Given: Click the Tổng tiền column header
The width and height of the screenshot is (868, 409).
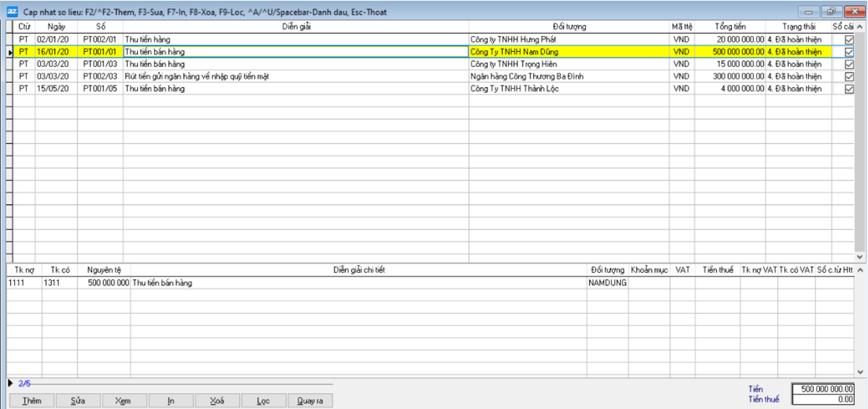Looking at the screenshot, I should [x=730, y=27].
